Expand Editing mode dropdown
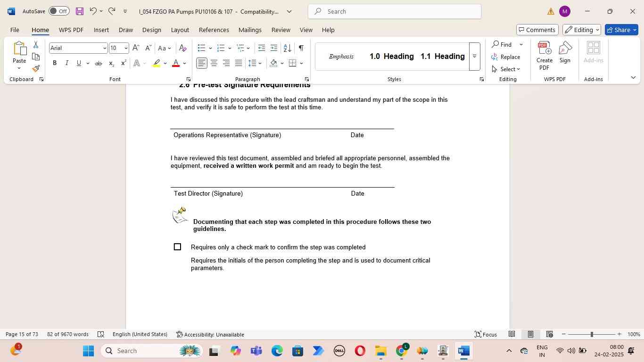 tap(582, 30)
